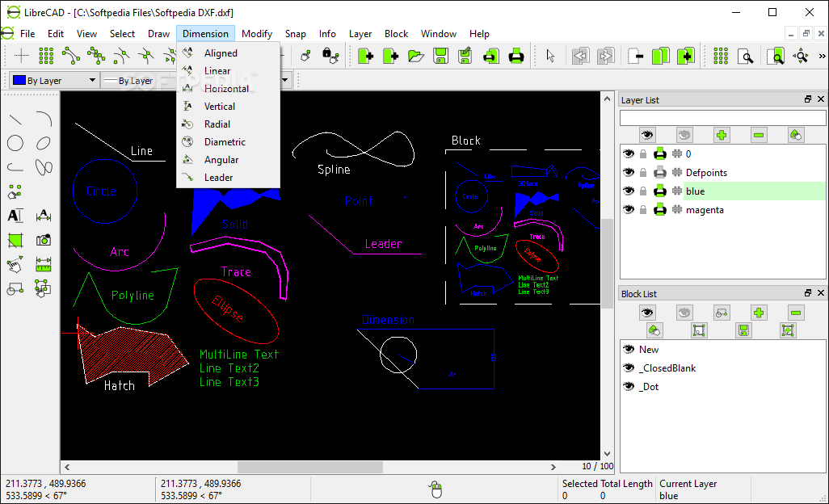Click the Save drawing icon

[x=441, y=56]
